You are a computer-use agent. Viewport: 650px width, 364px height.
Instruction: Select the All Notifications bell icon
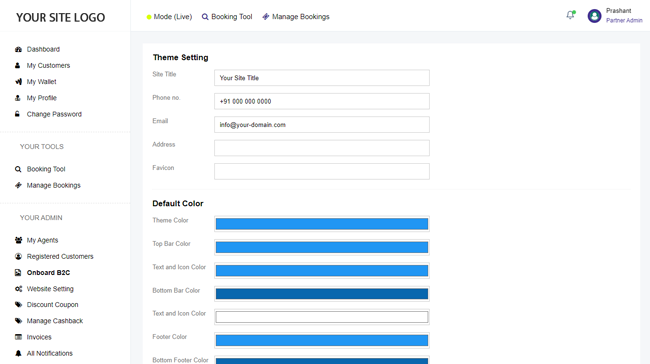tap(18, 353)
